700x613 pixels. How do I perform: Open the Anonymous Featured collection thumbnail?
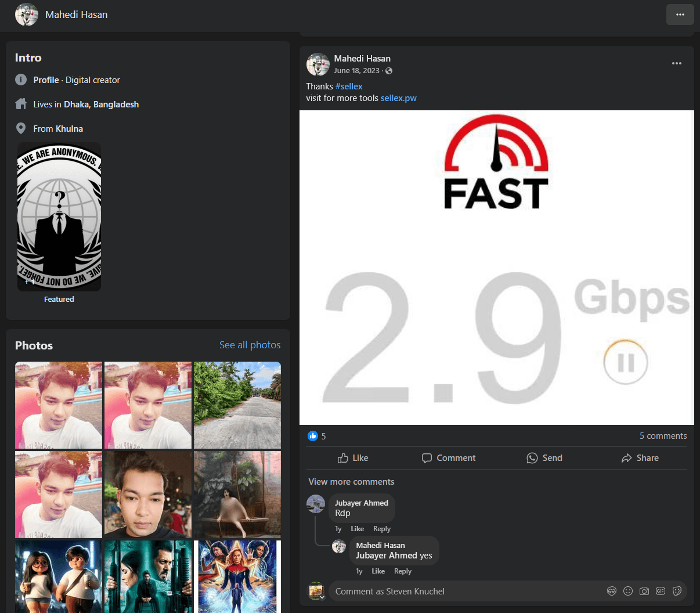(x=59, y=217)
